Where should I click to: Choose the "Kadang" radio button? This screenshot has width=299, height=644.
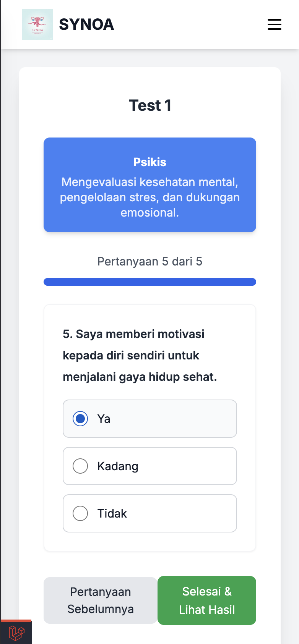pyautogui.click(x=80, y=466)
